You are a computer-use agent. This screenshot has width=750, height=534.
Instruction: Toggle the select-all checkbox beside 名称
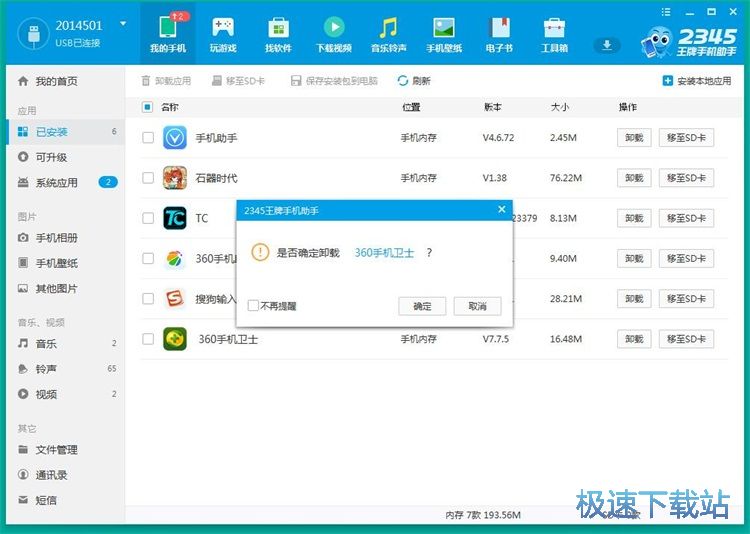click(148, 107)
